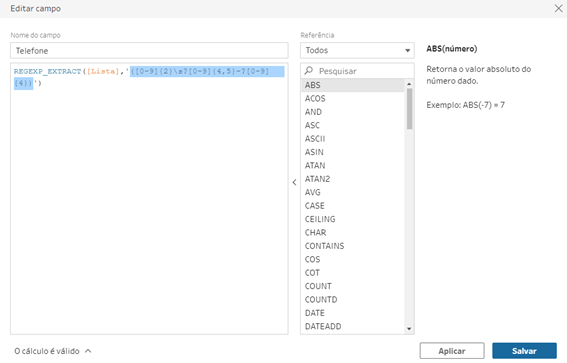The image size is (567, 363).
Task: Select CONTAINS in the function list
Action: pyautogui.click(x=353, y=245)
